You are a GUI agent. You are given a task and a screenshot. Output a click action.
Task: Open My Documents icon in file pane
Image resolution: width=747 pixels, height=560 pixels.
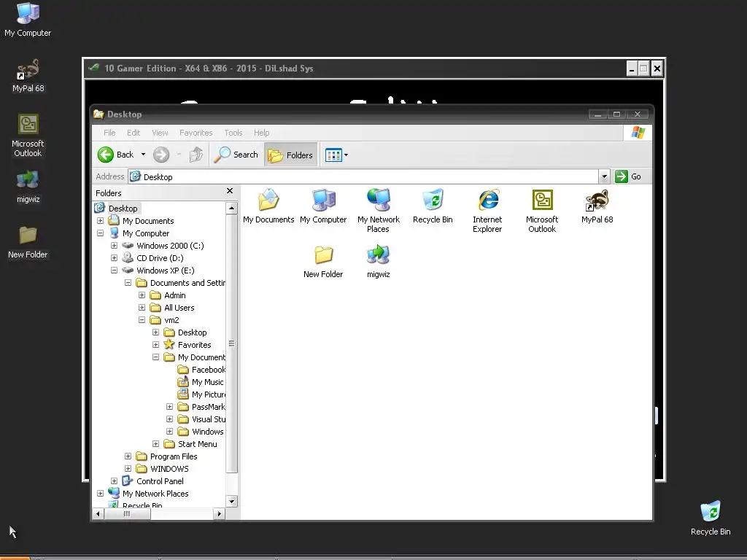[268, 206]
